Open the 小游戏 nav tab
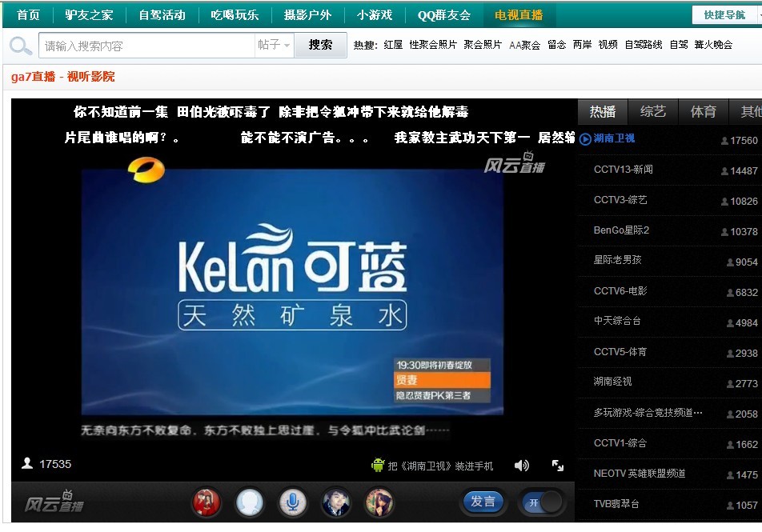Image resolution: width=762 pixels, height=532 pixels. click(x=375, y=15)
